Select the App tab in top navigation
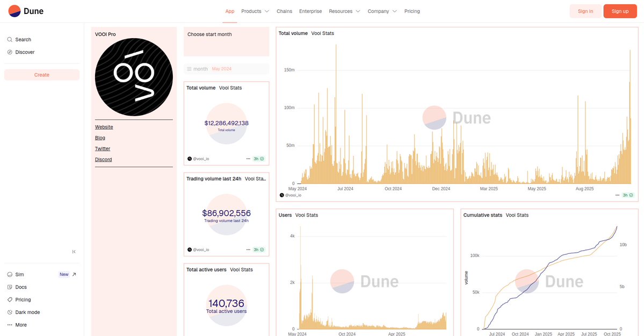The height and width of the screenshot is (336, 644). tap(229, 11)
